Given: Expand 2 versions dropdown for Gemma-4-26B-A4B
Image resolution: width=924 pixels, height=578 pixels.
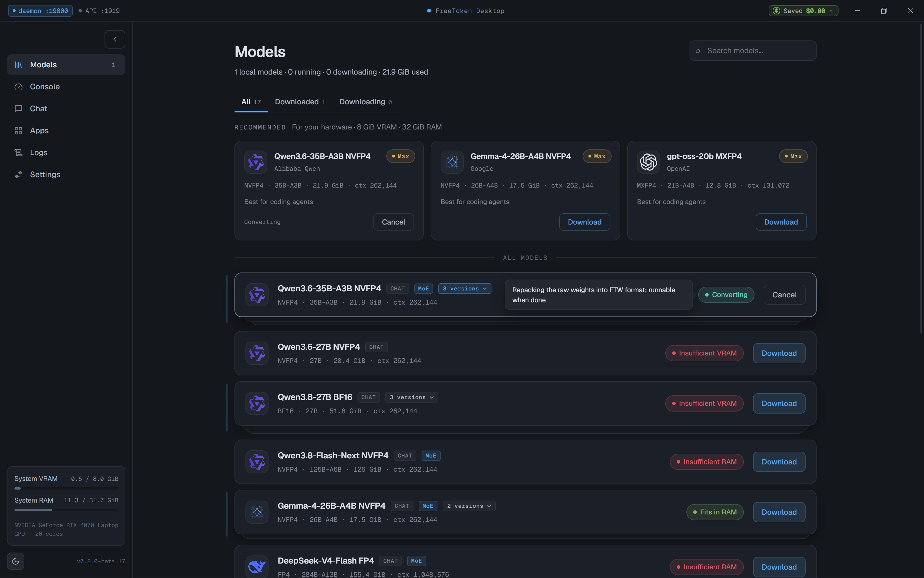Looking at the screenshot, I should point(469,506).
